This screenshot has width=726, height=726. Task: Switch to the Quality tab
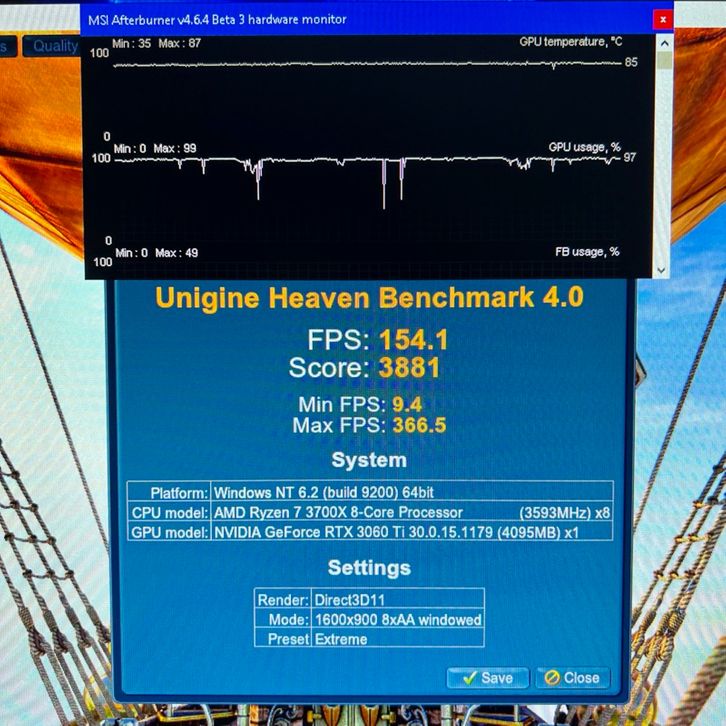click(x=55, y=46)
